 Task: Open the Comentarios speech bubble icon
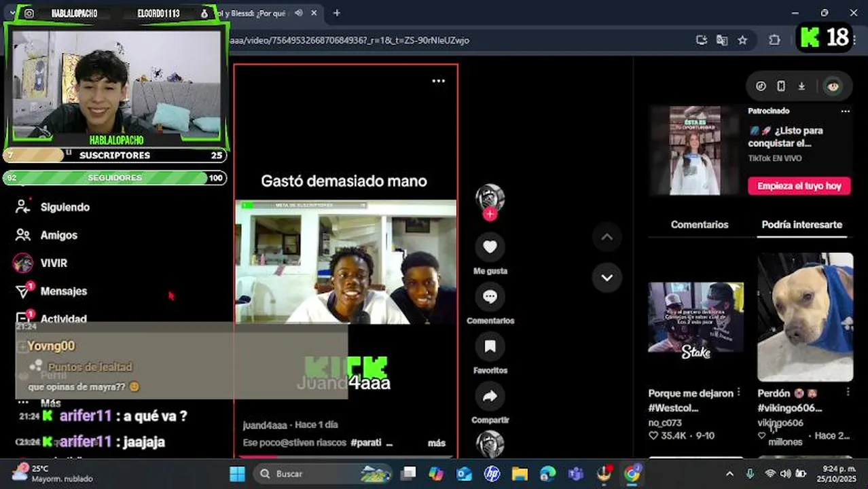490,296
